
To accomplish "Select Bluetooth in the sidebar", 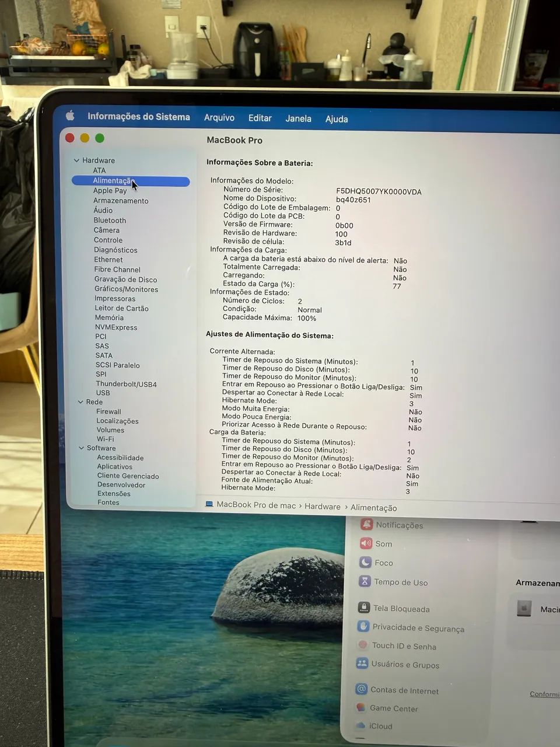I will [110, 220].
